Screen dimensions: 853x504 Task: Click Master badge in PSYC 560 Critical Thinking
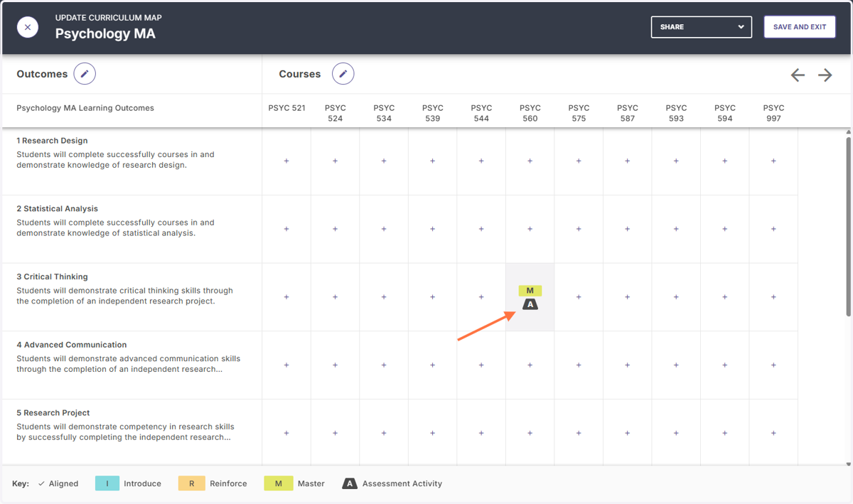pos(530,290)
